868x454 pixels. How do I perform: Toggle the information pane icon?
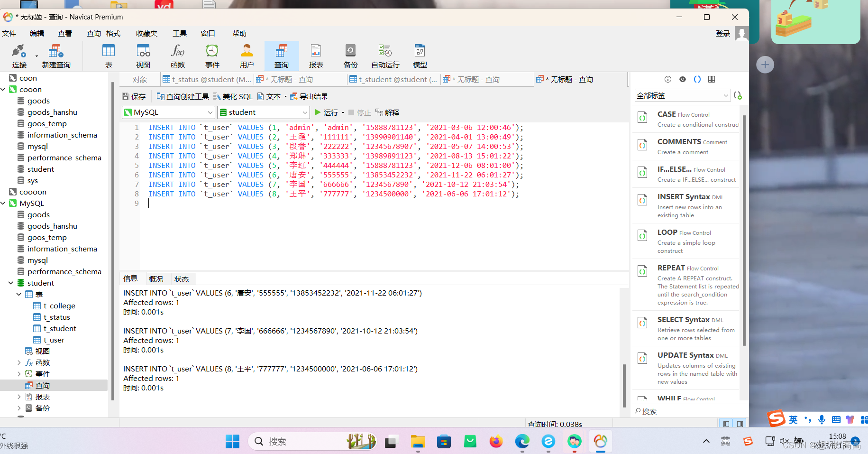point(667,79)
